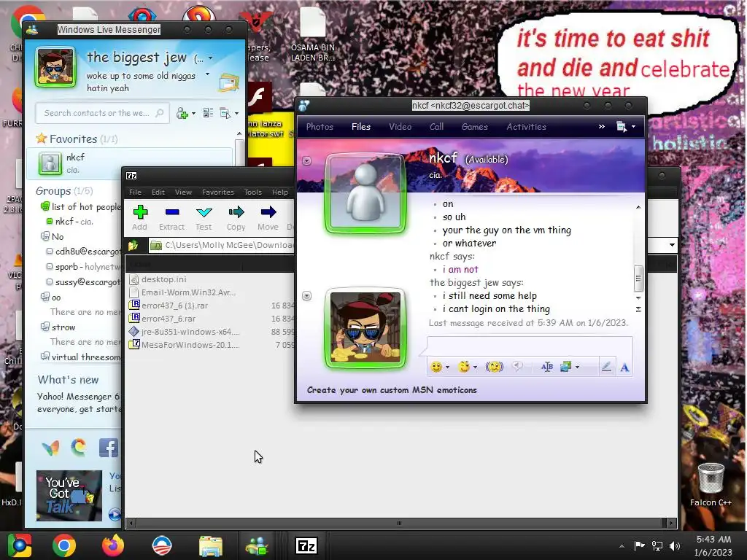Screen dimensions: 747x560
Task: Open the Activities tab in chat
Action: point(526,127)
